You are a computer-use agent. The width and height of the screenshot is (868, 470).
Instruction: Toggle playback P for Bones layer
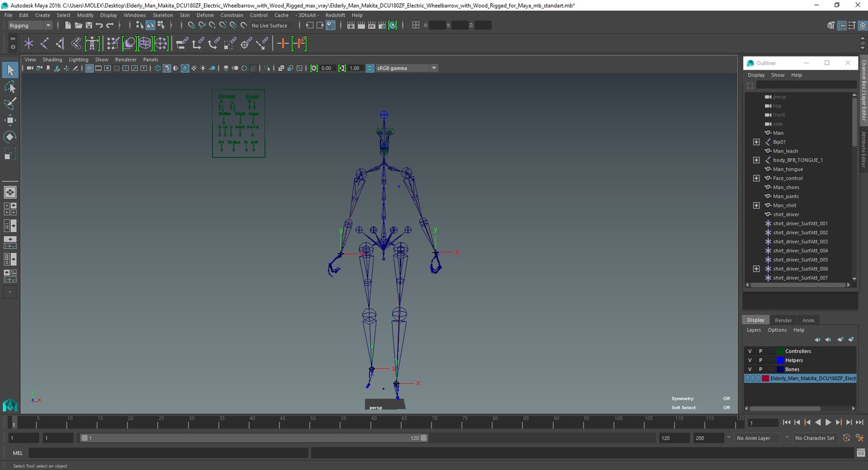pyautogui.click(x=760, y=369)
